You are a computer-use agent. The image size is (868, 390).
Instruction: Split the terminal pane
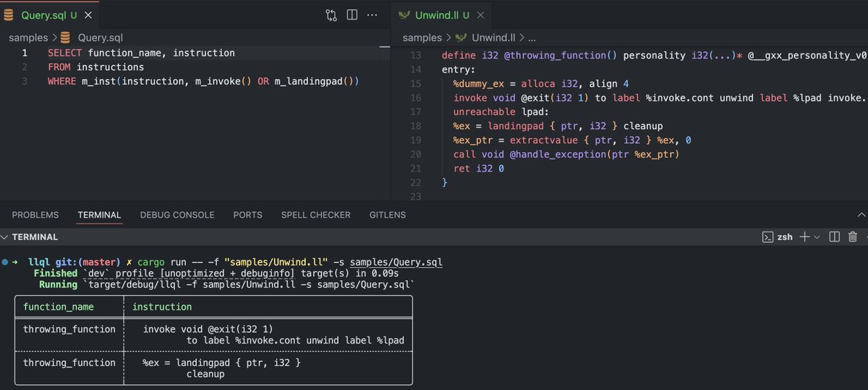834,237
